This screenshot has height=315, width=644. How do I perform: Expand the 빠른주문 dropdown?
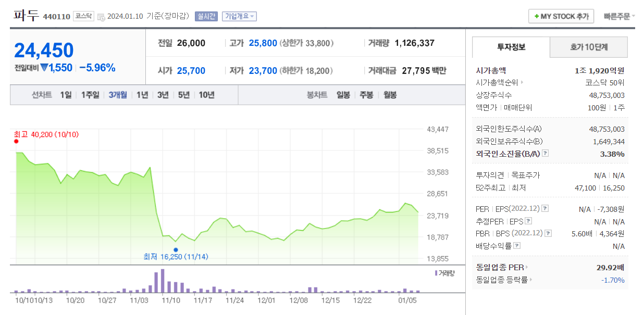click(619, 16)
